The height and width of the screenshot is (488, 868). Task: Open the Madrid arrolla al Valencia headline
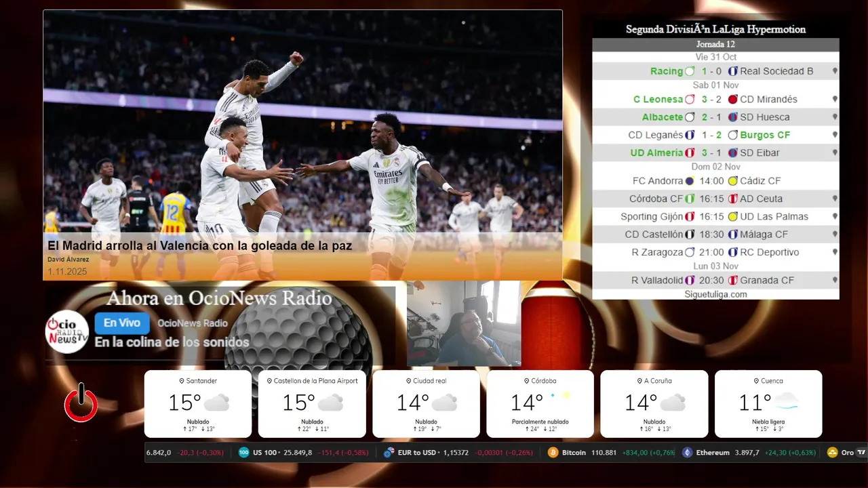click(x=200, y=245)
